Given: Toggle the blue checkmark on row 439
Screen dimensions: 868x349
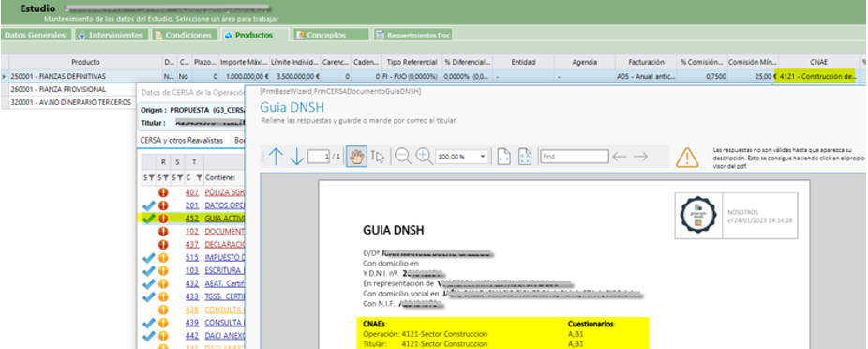Looking at the screenshot, I should point(148,323).
